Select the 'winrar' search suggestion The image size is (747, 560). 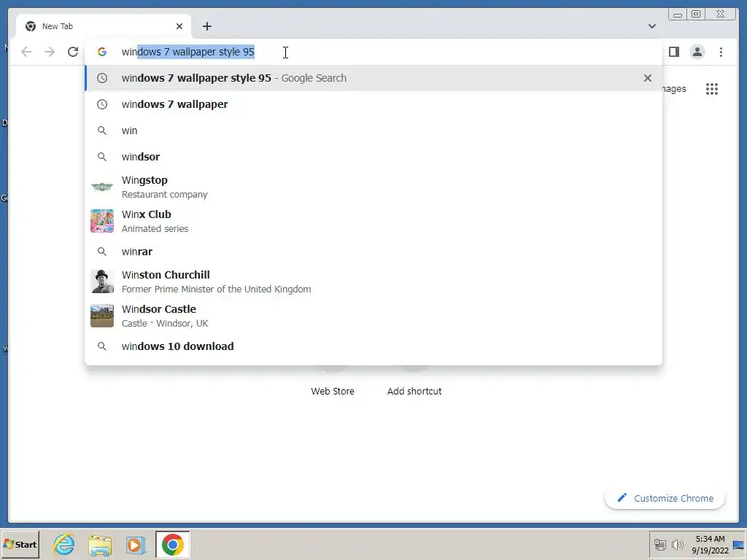[373, 252]
